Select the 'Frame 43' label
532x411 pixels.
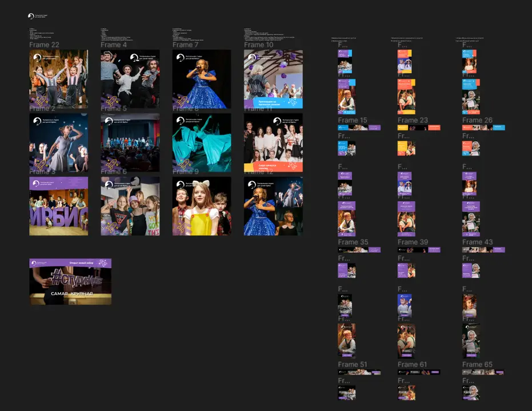tap(477, 242)
